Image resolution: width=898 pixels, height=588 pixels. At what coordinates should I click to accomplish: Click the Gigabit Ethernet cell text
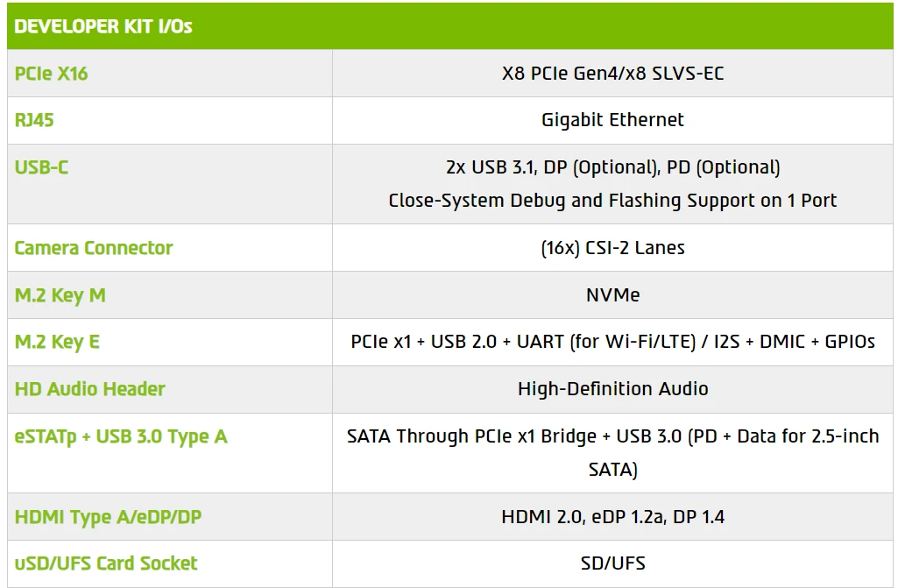pos(612,120)
